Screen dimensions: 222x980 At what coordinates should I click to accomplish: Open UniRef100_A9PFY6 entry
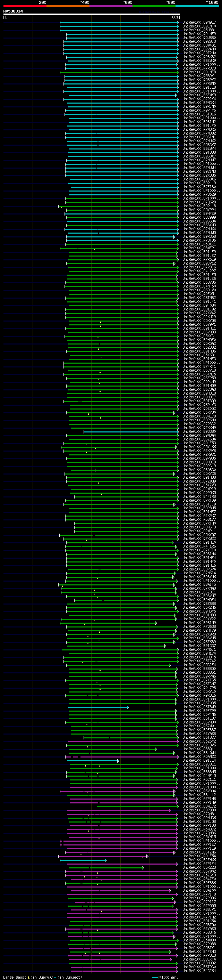[199, 110]
